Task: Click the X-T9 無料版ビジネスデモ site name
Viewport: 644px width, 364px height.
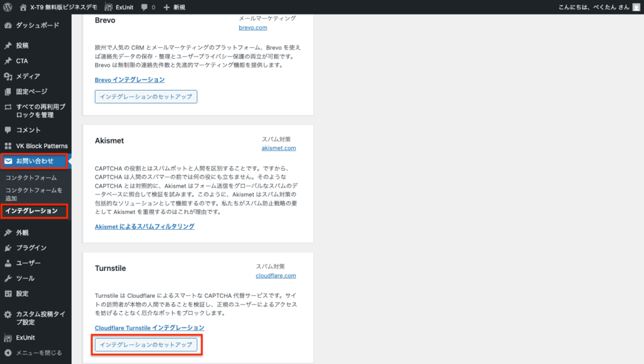Action: pyautogui.click(x=64, y=7)
